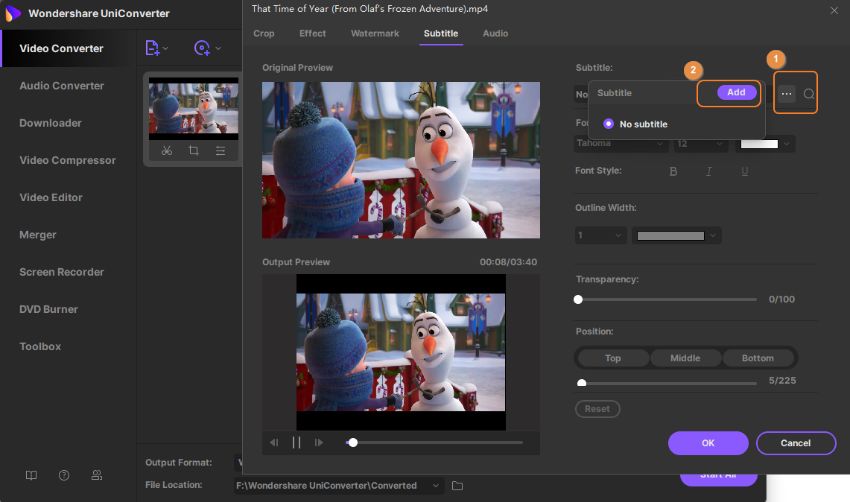The width and height of the screenshot is (850, 502).
Task: Expand the Load DVD dropdown arrow
Action: click(x=218, y=48)
